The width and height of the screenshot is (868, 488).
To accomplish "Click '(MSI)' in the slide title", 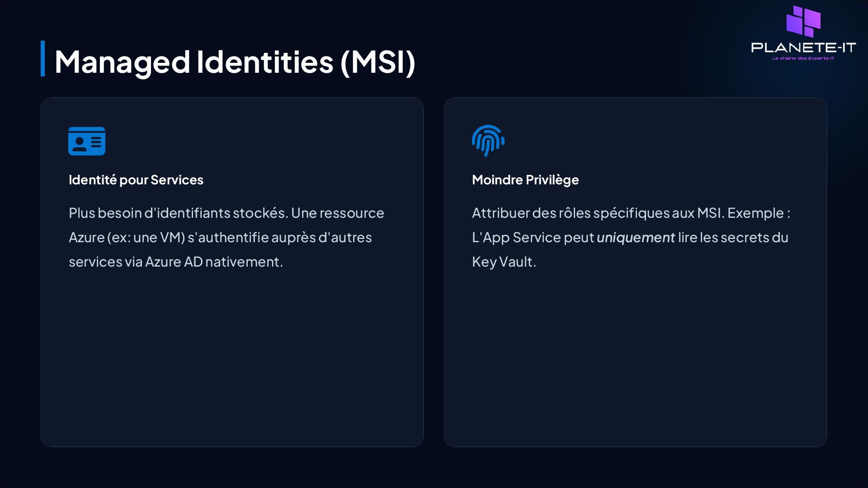I will (x=377, y=61).
